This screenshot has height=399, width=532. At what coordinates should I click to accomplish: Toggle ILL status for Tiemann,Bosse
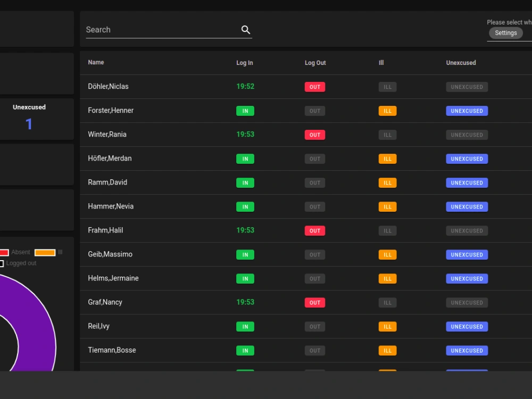coord(387,350)
